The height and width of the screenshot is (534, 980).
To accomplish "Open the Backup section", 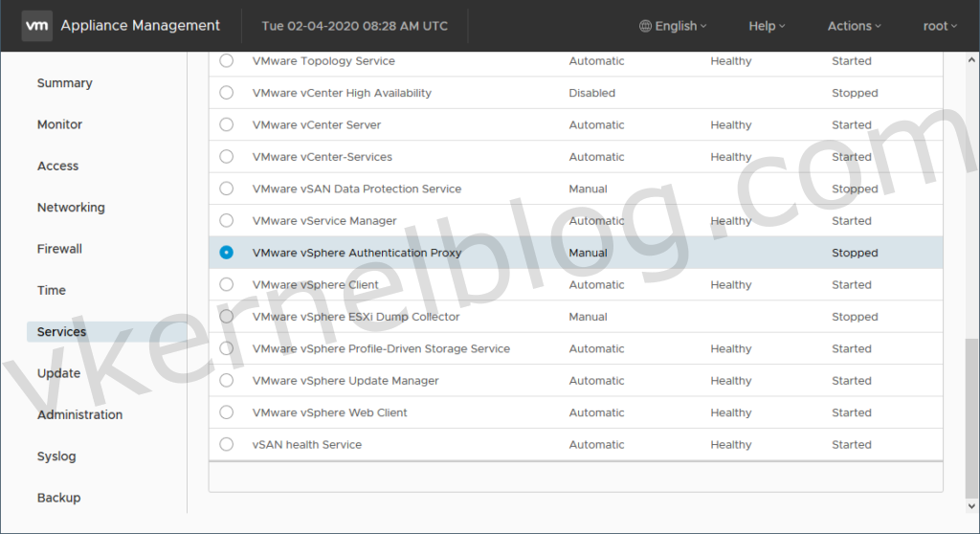I will coord(58,498).
